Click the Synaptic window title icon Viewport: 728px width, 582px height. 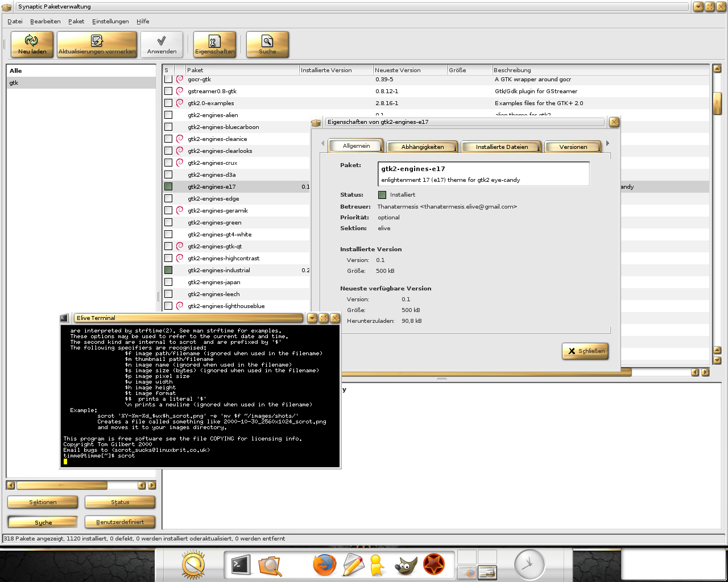(7, 7)
